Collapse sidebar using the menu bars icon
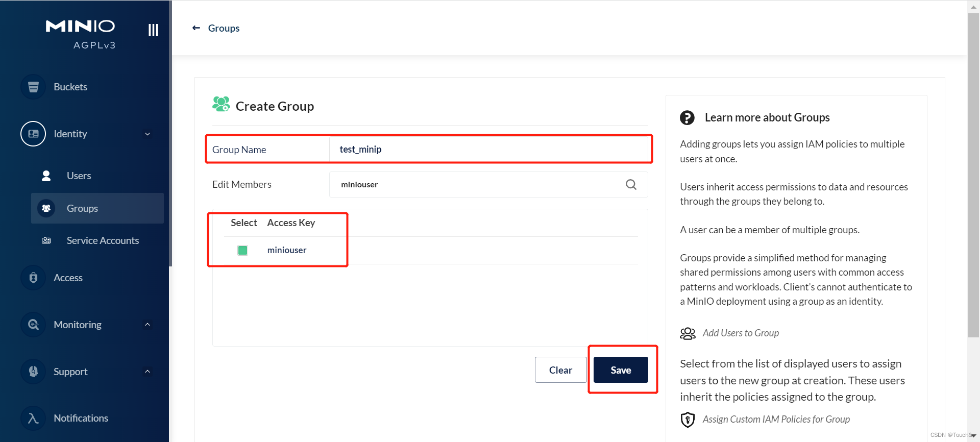The image size is (980, 442). point(153,30)
